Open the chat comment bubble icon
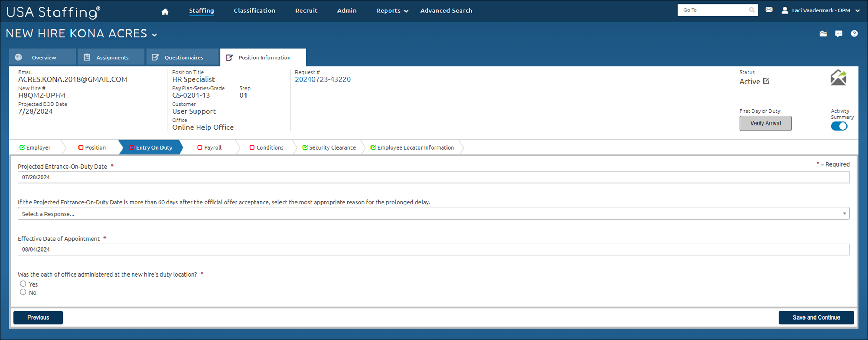 (x=838, y=34)
